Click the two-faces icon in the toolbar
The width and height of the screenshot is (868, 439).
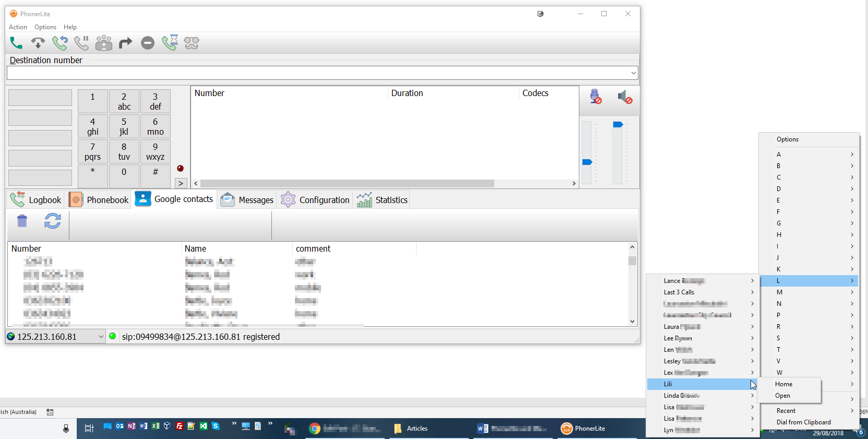192,43
